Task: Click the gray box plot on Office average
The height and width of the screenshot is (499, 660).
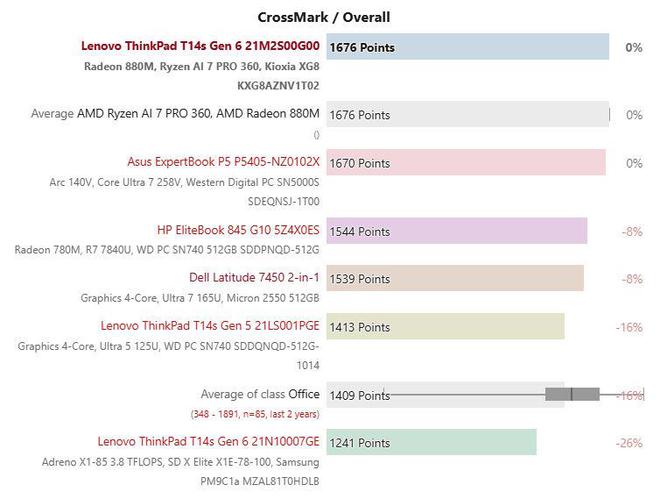Action: tap(572, 395)
